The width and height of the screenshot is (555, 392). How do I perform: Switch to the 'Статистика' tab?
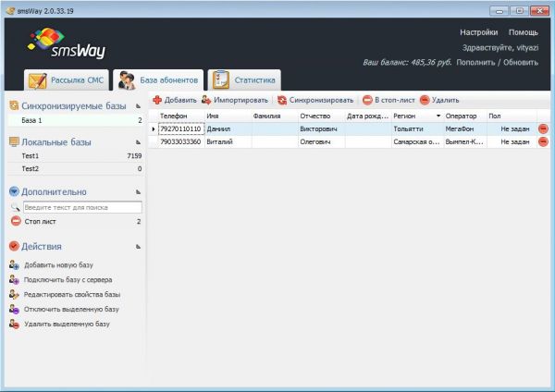tap(243, 80)
